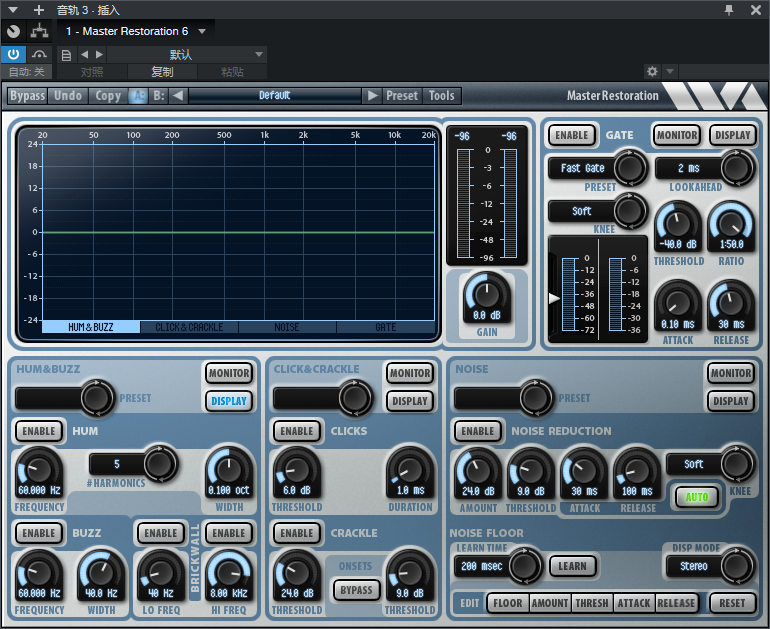
Task: Toggle the Noise Reduction AUTO button
Action: (696, 497)
